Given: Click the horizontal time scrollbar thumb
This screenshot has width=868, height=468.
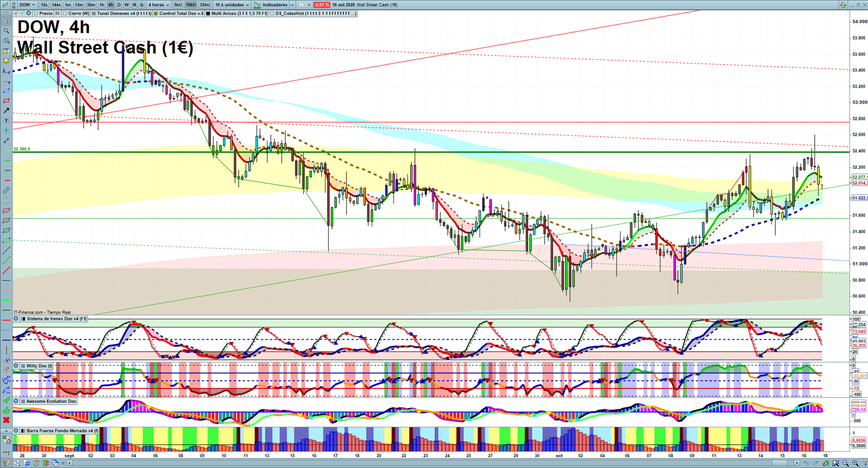Looking at the screenshot, I should point(780,463).
